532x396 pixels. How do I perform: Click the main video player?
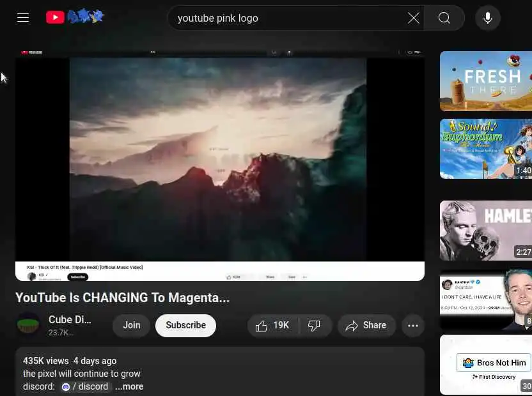(x=220, y=165)
